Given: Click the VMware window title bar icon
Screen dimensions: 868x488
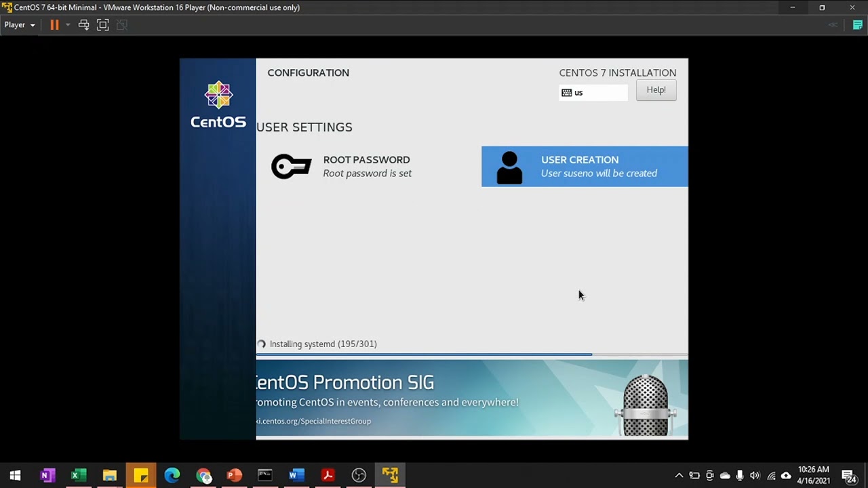Looking at the screenshot, I should [x=7, y=7].
